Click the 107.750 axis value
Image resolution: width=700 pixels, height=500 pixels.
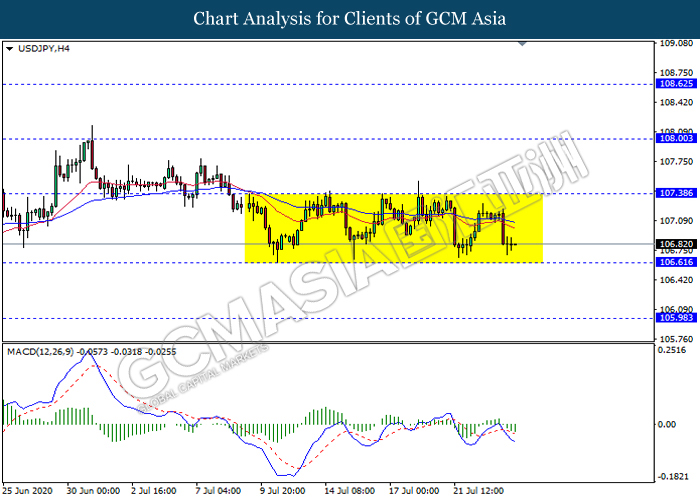[676, 162]
